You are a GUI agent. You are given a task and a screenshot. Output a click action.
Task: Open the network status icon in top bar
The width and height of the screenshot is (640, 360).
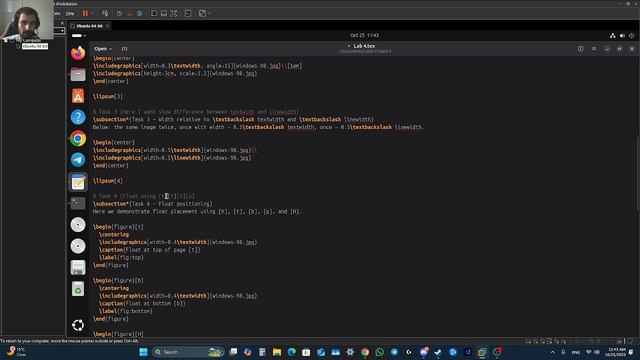(x=613, y=36)
